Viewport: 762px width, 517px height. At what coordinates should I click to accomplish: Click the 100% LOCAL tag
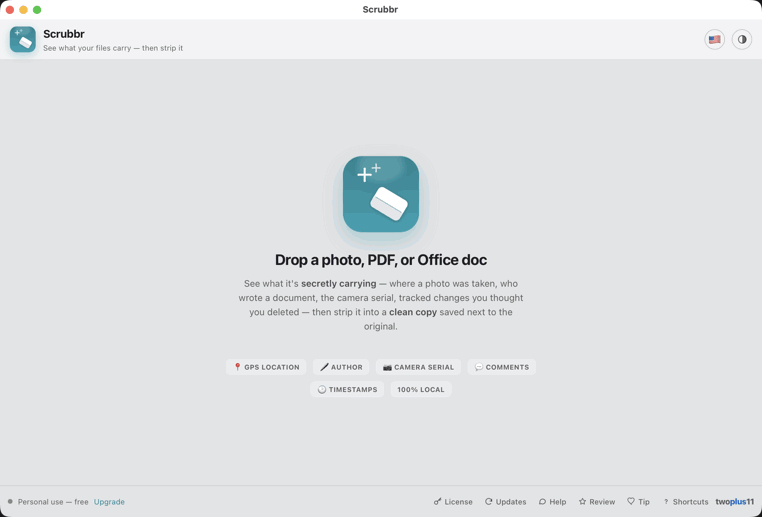(x=421, y=389)
